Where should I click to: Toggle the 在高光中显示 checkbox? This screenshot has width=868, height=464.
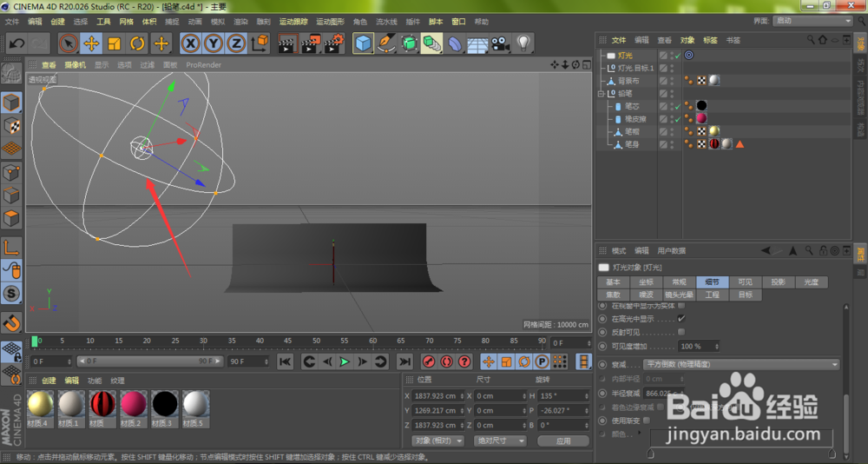click(x=681, y=319)
